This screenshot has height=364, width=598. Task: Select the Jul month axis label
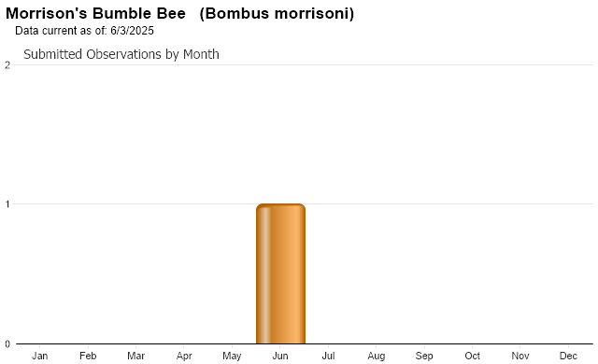pos(328,356)
